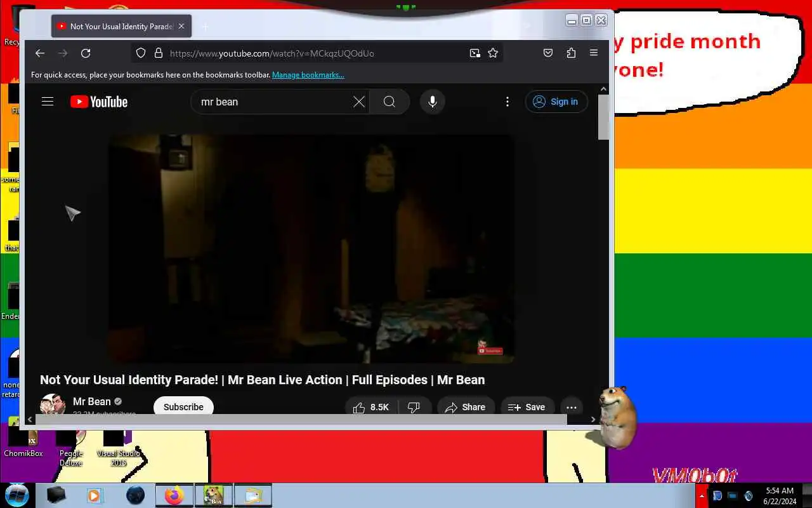Switch to ChomikBox taskbar button
This screenshot has width=812, height=508.
[x=213, y=495]
